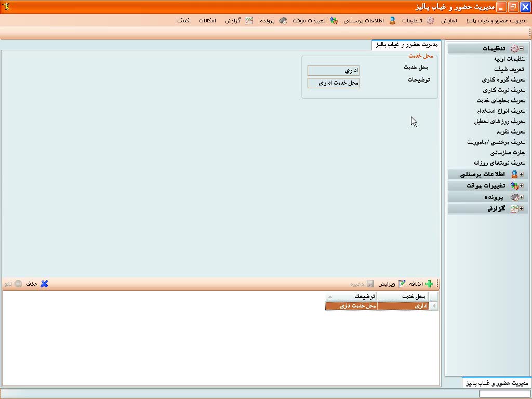This screenshot has height=399, width=532.
Task: Open the امکانات menu
Action: [207, 21]
